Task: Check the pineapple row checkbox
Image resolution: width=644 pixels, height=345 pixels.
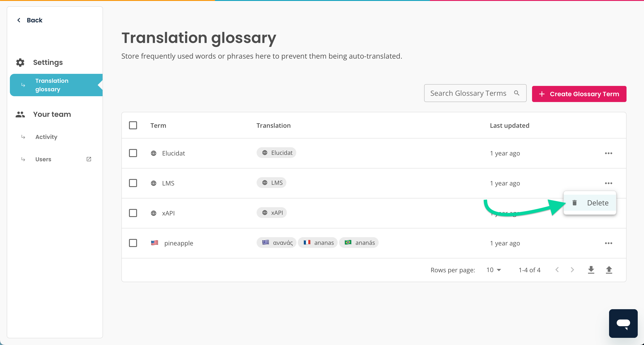Action: tap(133, 243)
